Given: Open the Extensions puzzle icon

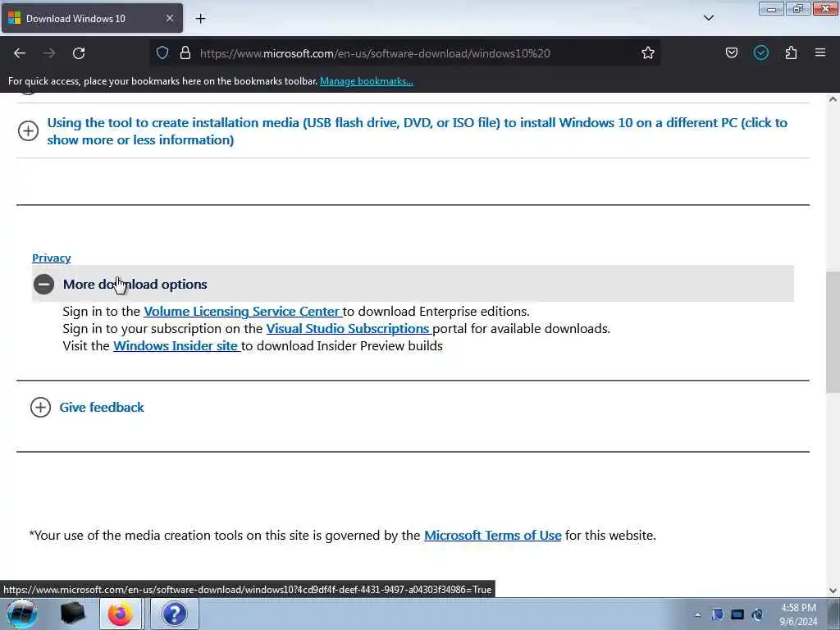Looking at the screenshot, I should pyautogui.click(x=791, y=52).
